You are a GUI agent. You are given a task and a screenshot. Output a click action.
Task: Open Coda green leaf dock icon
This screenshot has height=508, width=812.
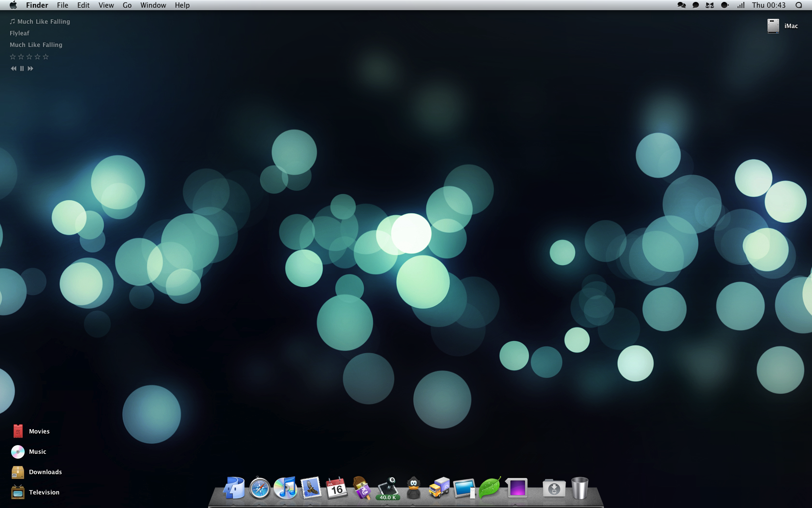click(x=490, y=488)
